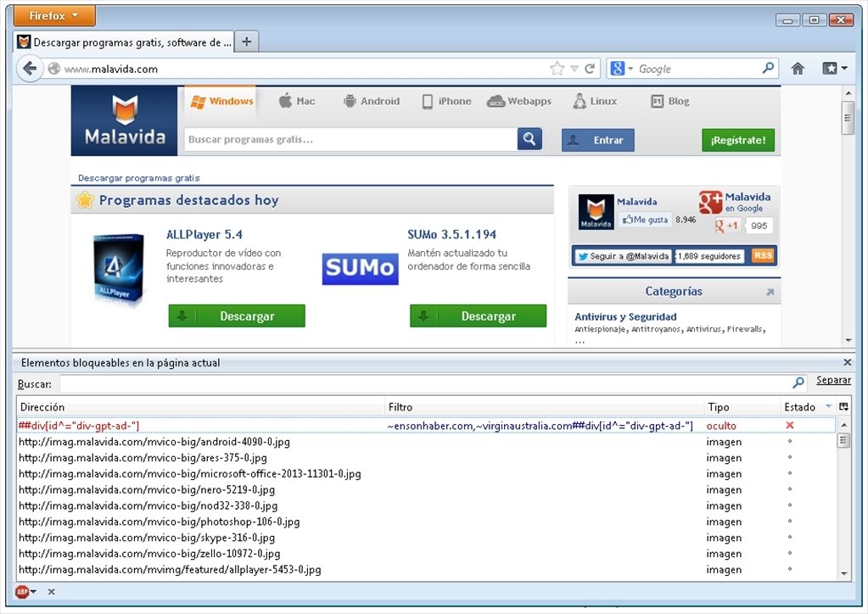
Task: Open the Adblock Plus ABP icon menu
Action: click(25, 591)
